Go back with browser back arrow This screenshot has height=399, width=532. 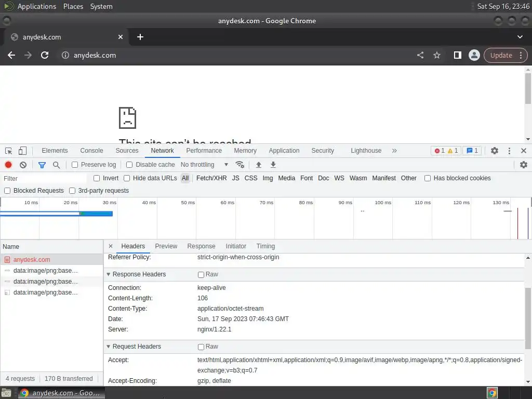pos(11,55)
